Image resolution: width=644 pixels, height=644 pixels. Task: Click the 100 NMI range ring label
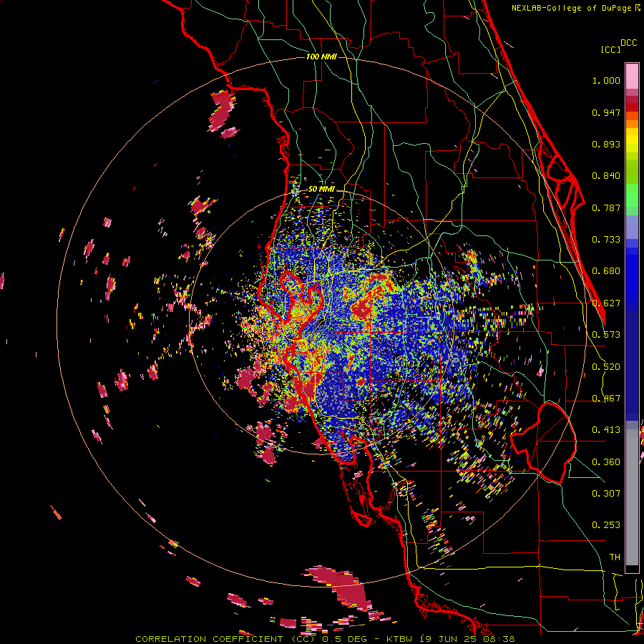point(321,57)
